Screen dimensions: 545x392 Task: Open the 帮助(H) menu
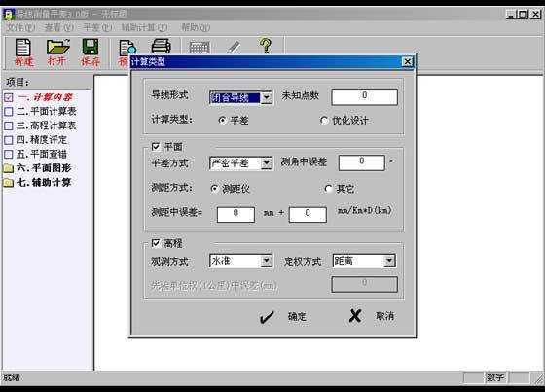coord(196,27)
